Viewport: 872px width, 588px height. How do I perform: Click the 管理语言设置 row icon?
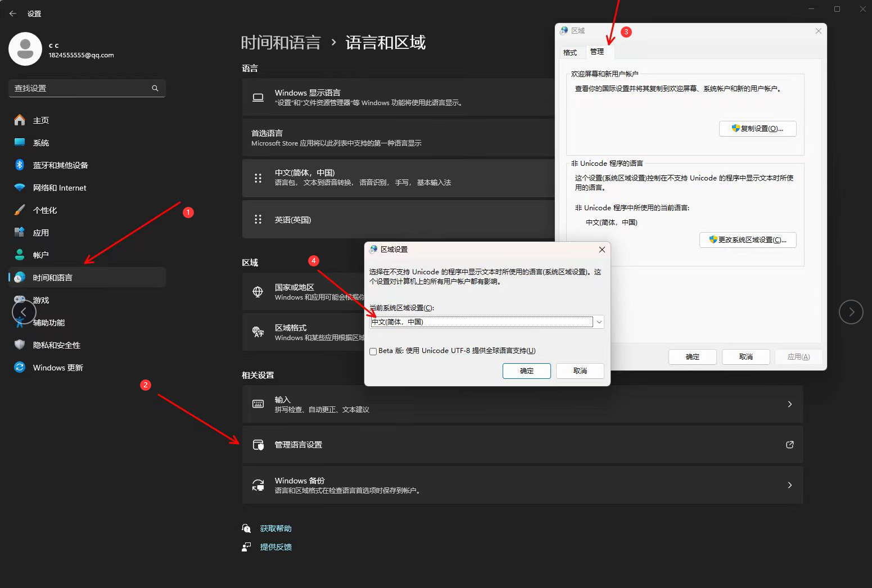tap(258, 445)
